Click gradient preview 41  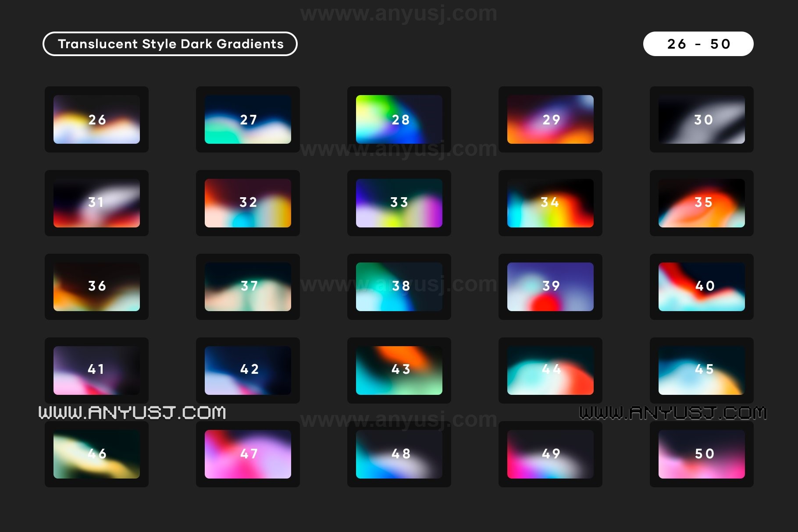click(96, 370)
